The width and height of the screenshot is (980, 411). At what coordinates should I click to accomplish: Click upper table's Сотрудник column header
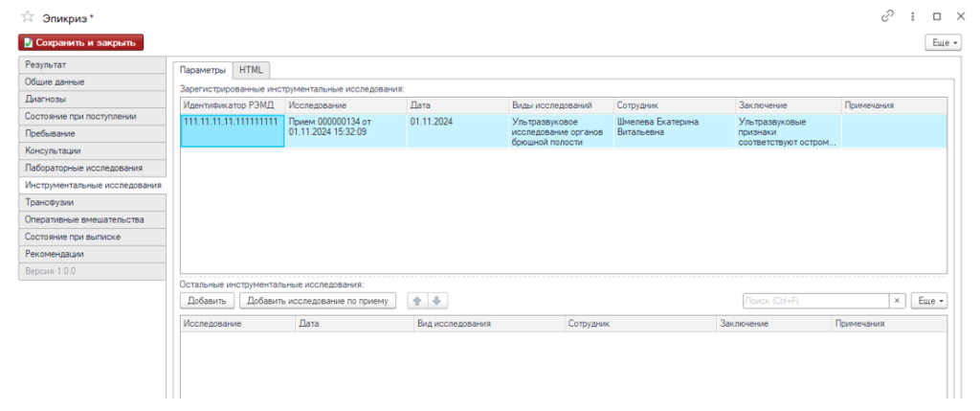675,105
